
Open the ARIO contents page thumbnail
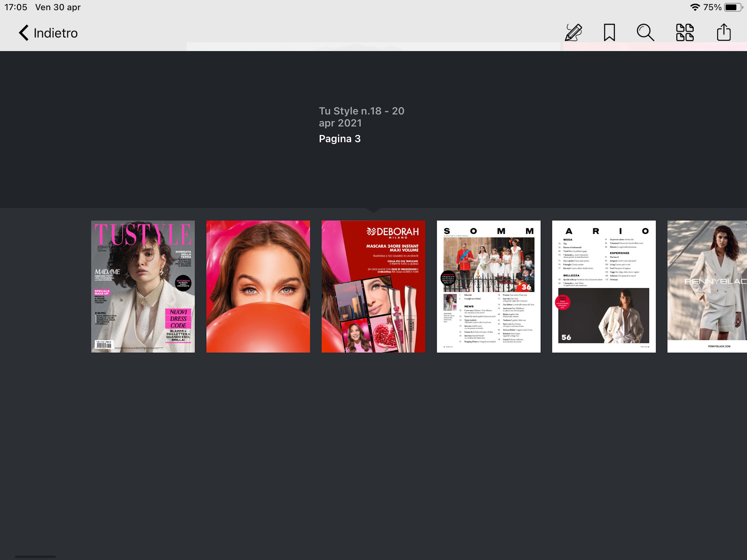tap(603, 286)
